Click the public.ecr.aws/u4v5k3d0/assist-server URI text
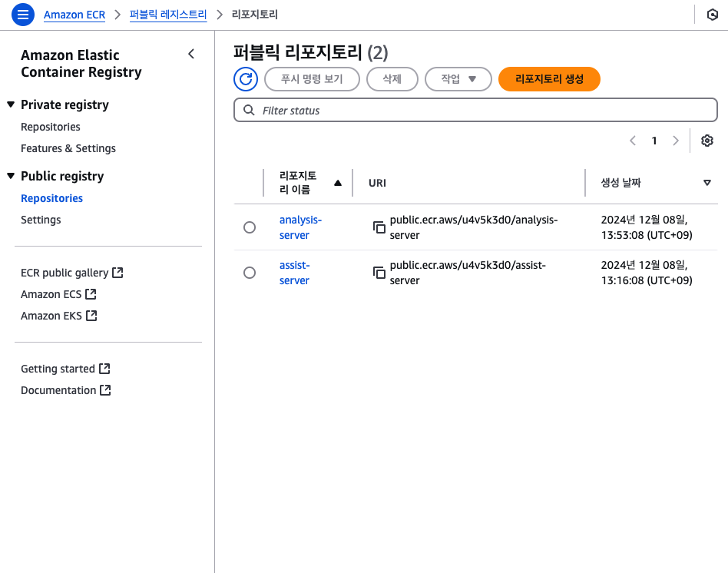Image resolution: width=728 pixels, height=573 pixels. [x=468, y=273]
